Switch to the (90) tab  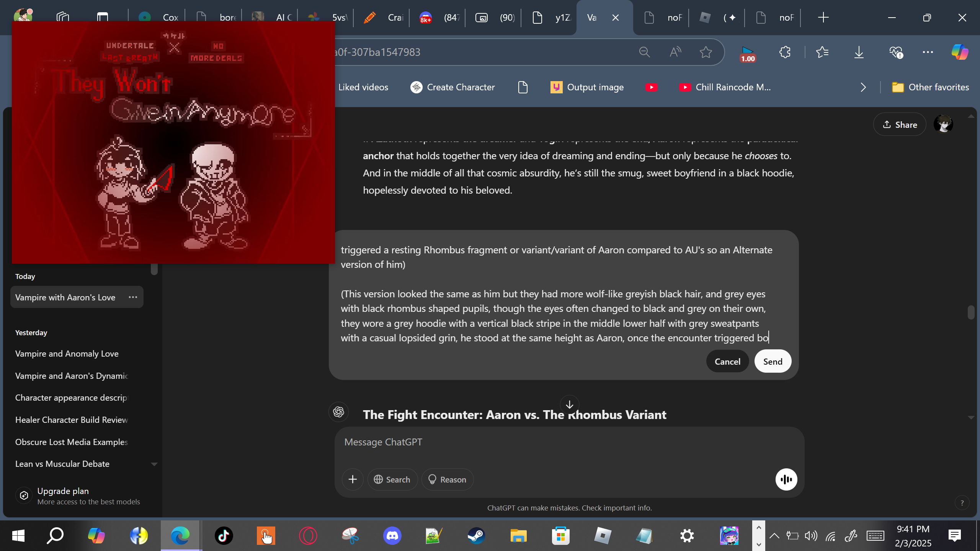pyautogui.click(x=494, y=18)
